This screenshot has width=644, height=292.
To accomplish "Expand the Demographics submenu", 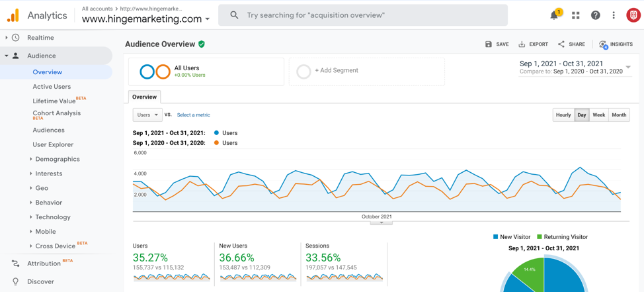I will pyautogui.click(x=31, y=159).
